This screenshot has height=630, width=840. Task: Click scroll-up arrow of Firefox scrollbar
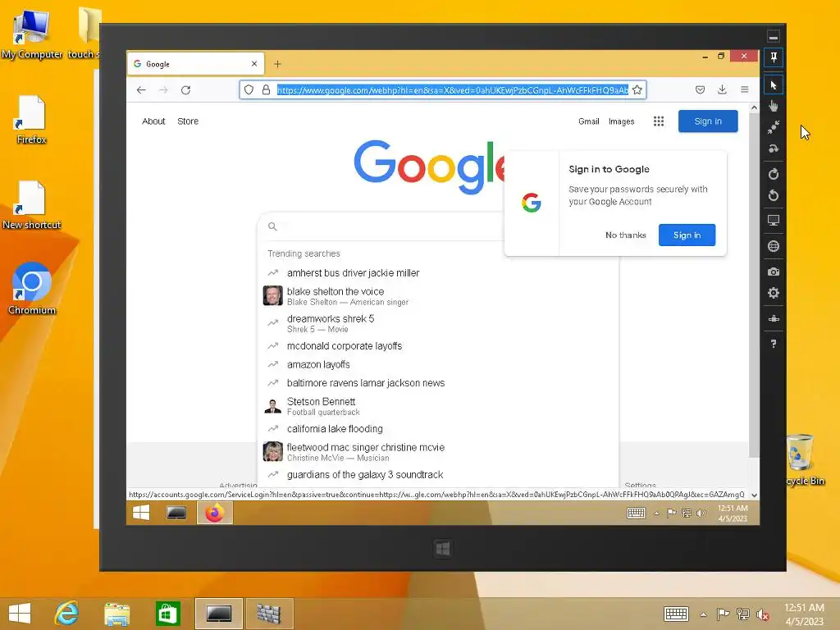click(x=754, y=107)
